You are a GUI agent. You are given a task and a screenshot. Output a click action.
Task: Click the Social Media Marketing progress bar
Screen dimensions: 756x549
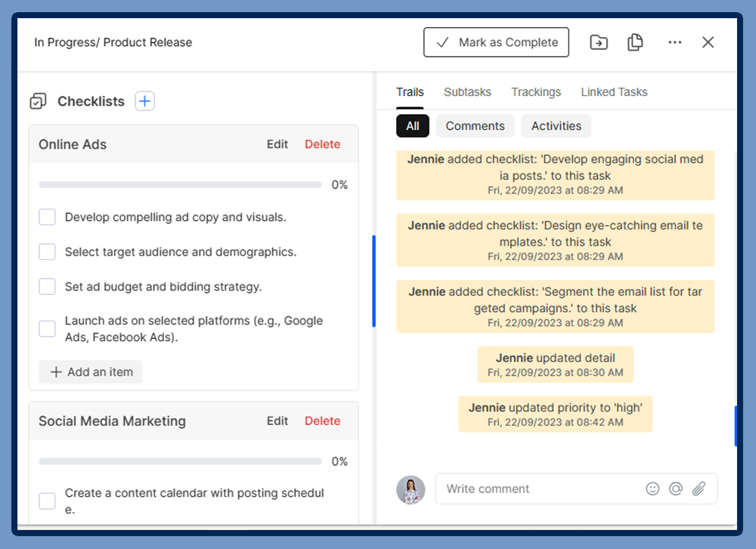[181, 462]
